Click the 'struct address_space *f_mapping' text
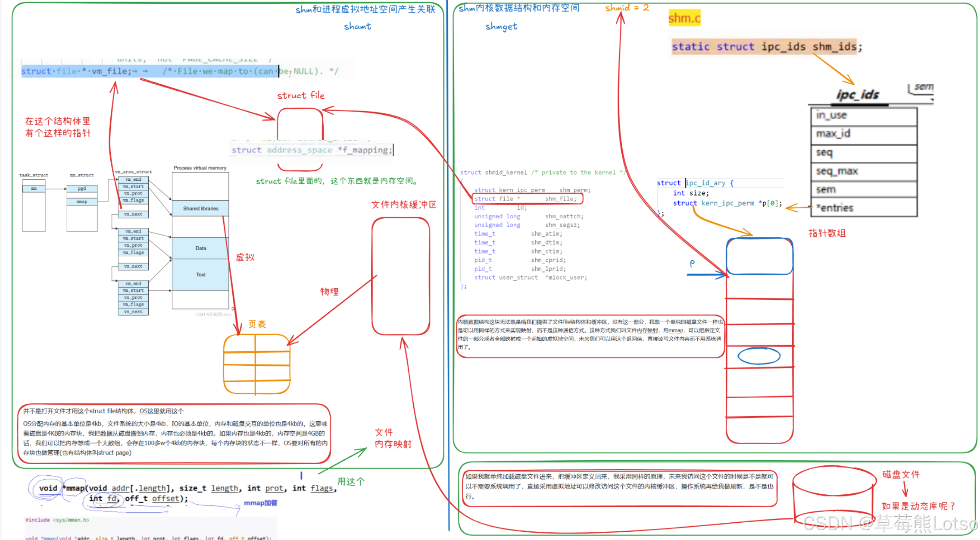The height and width of the screenshot is (540, 980). point(312,150)
